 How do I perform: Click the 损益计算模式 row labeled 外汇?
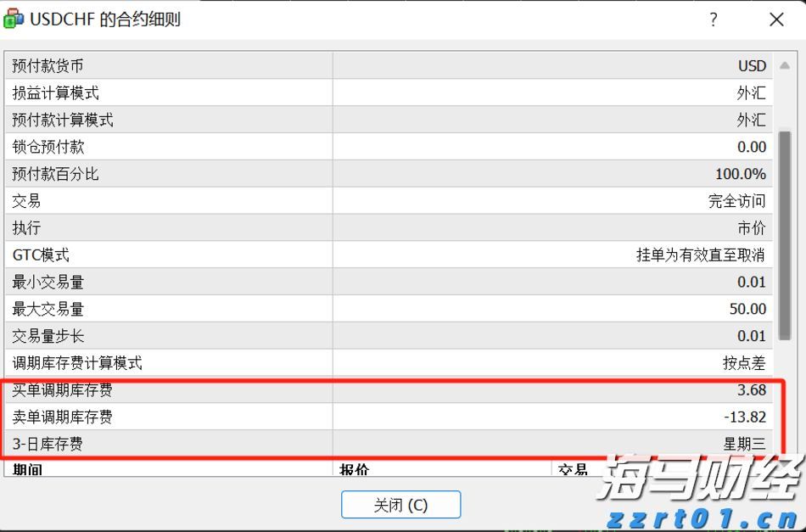[399, 92]
